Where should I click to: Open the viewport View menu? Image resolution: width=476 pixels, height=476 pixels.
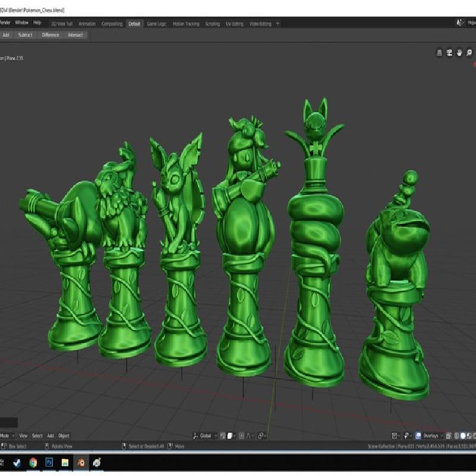coord(23,436)
